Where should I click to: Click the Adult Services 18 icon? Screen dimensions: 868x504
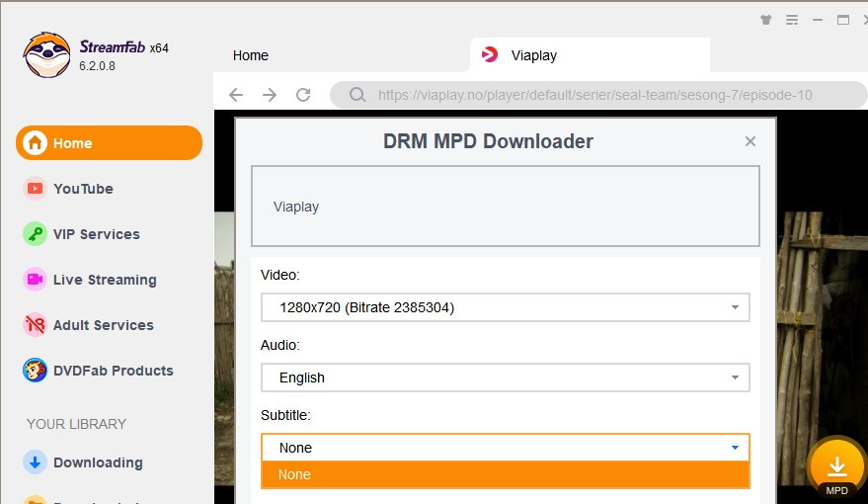(35, 325)
